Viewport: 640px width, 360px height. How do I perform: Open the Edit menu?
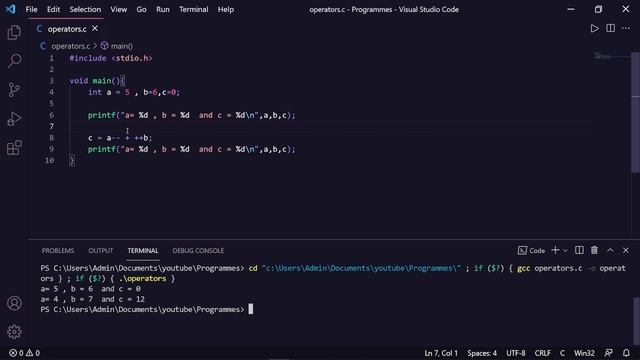(x=53, y=9)
